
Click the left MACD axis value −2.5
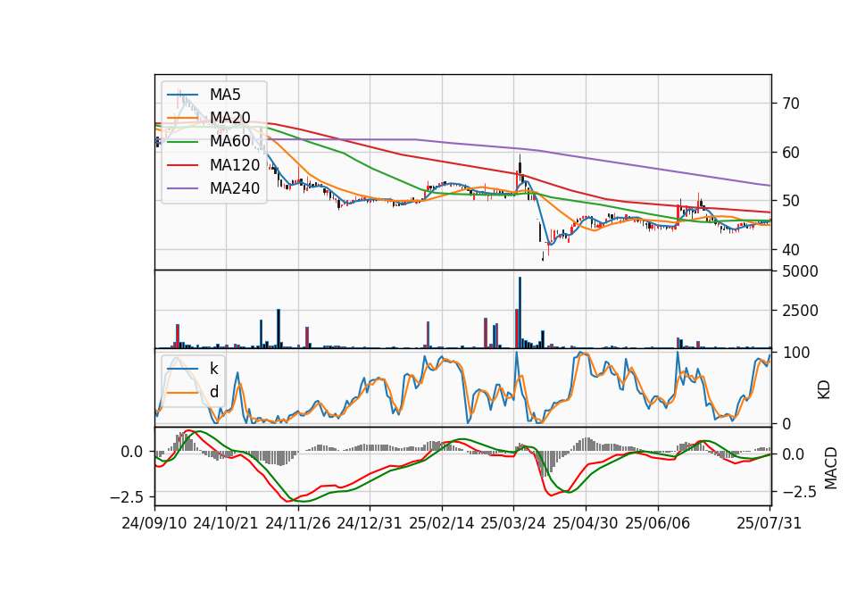pos(126,497)
